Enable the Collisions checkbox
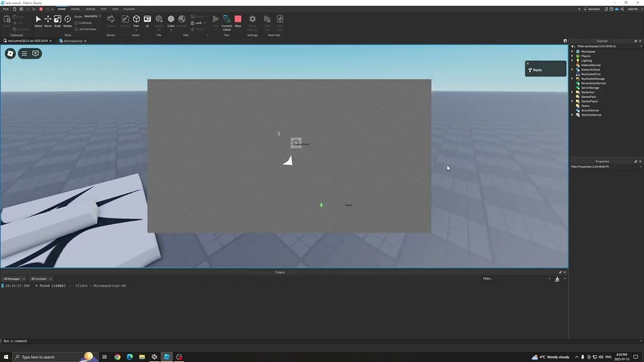The image size is (644, 362). [x=76, y=23]
